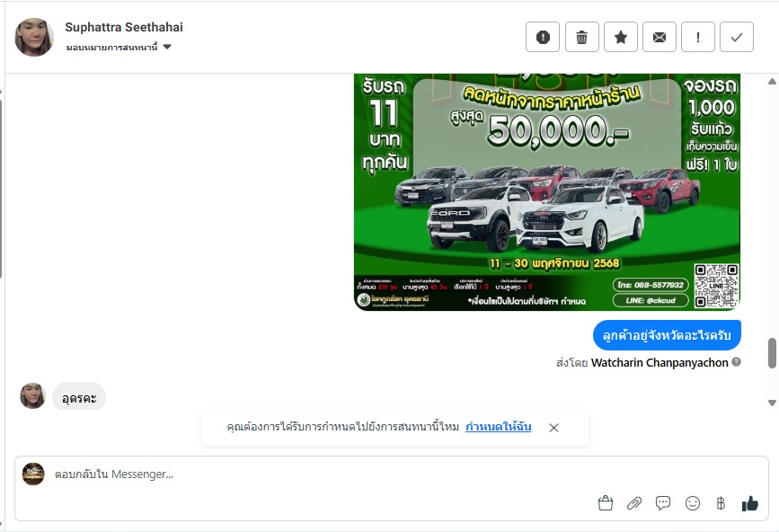This screenshot has width=779, height=532.
Task: Click the 'กำหนดให้ฉัน' assign-to-me link
Action: click(499, 427)
